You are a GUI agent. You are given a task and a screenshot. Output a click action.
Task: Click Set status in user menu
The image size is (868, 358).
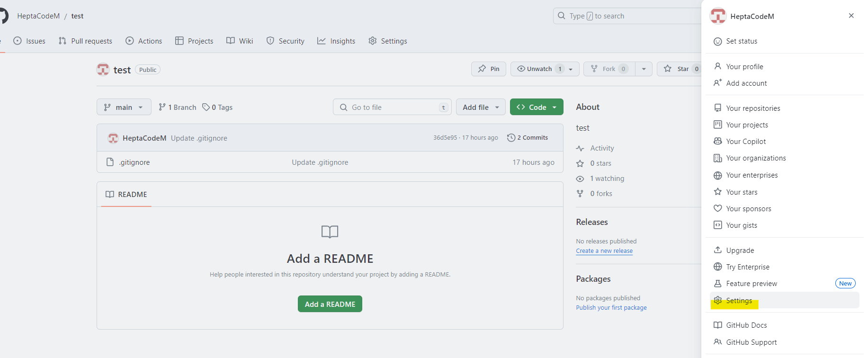784,41
